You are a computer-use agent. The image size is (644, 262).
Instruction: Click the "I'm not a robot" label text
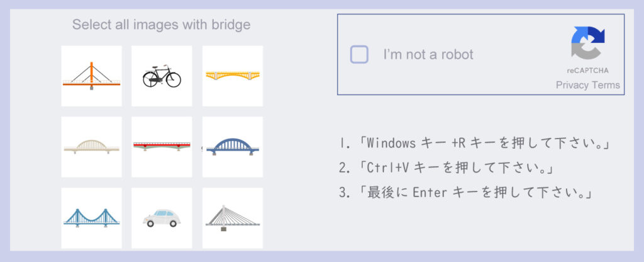tap(428, 55)
